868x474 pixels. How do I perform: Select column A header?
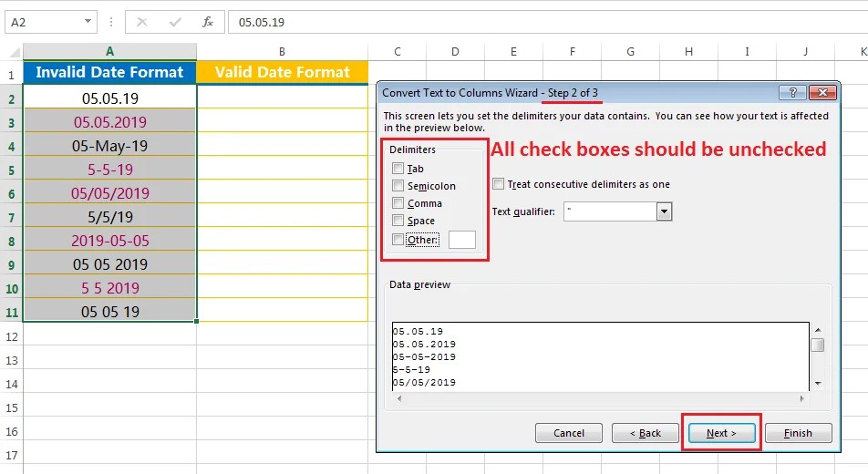(109, 51)
